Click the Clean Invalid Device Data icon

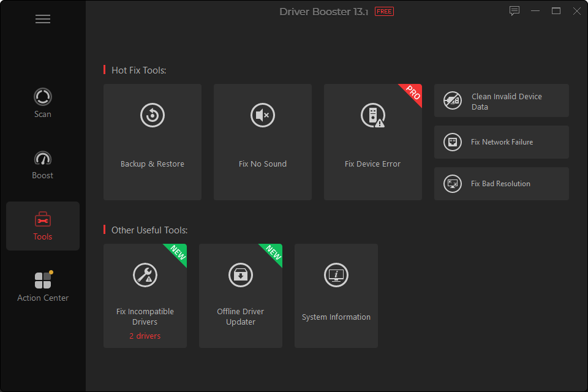pos(453,100)
